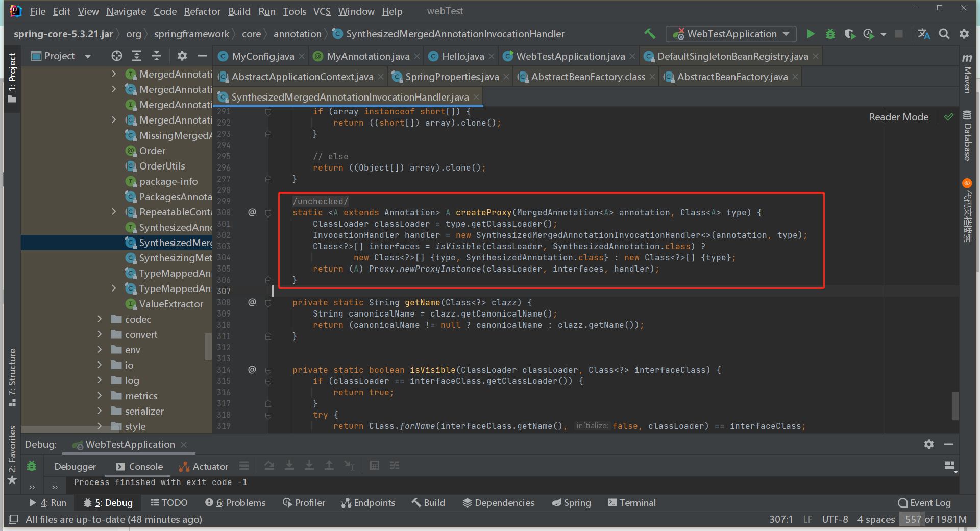
Task: Open the Event Log
Action: tap(924, 503)
